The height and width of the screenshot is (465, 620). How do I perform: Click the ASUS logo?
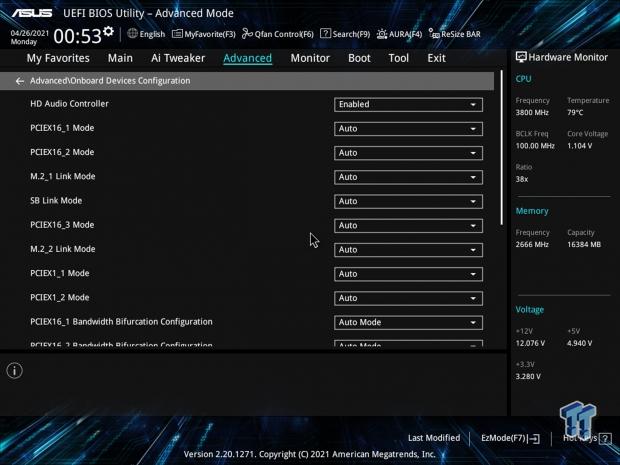coord(32,13)
